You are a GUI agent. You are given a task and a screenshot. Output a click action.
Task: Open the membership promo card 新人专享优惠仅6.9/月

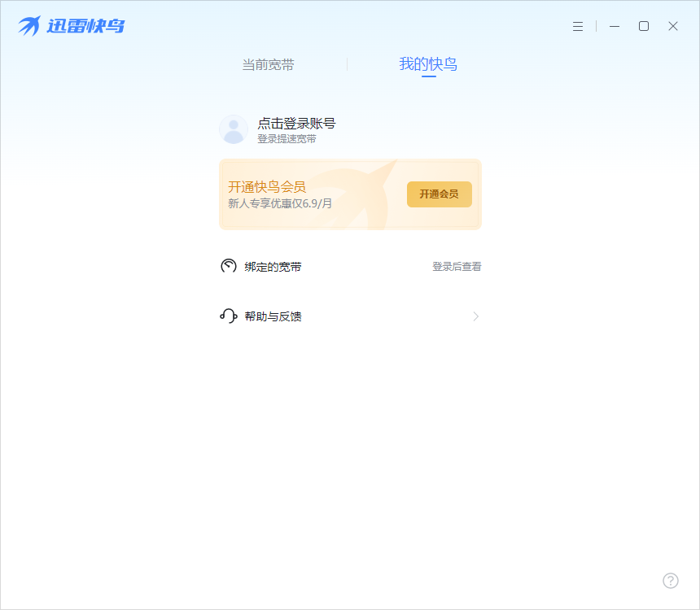point(280,203)
